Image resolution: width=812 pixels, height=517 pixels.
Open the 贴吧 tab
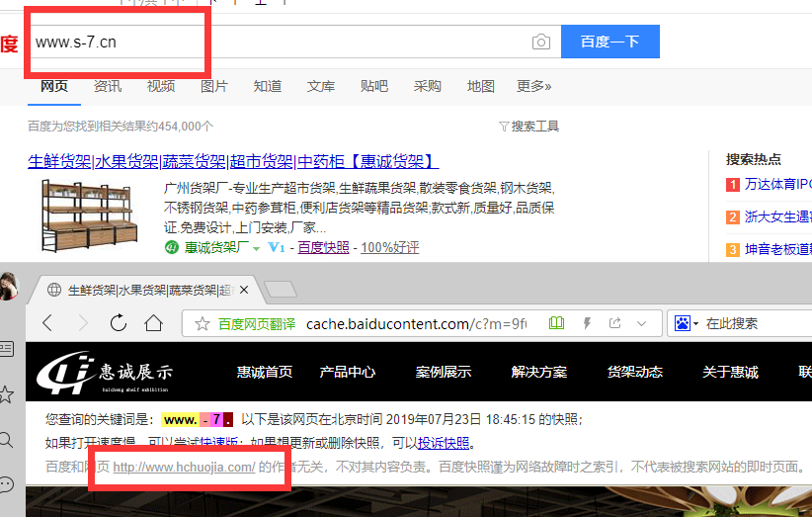tap(374, 86)
